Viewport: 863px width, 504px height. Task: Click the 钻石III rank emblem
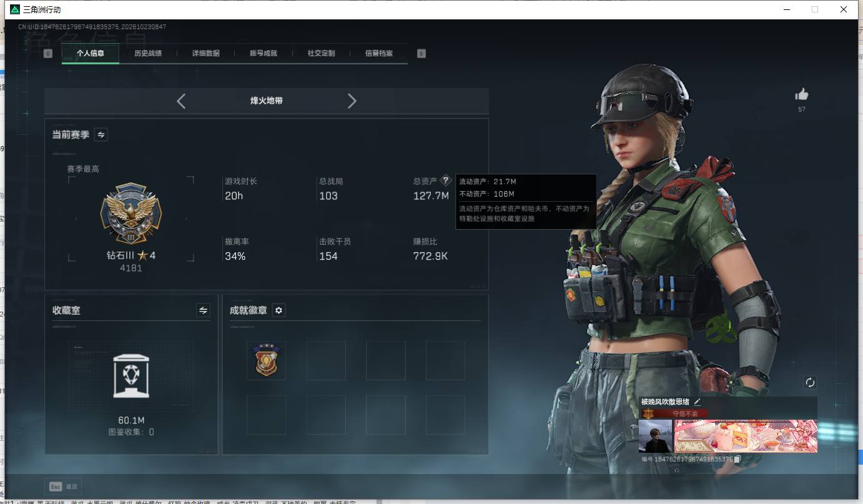(131, 214)
